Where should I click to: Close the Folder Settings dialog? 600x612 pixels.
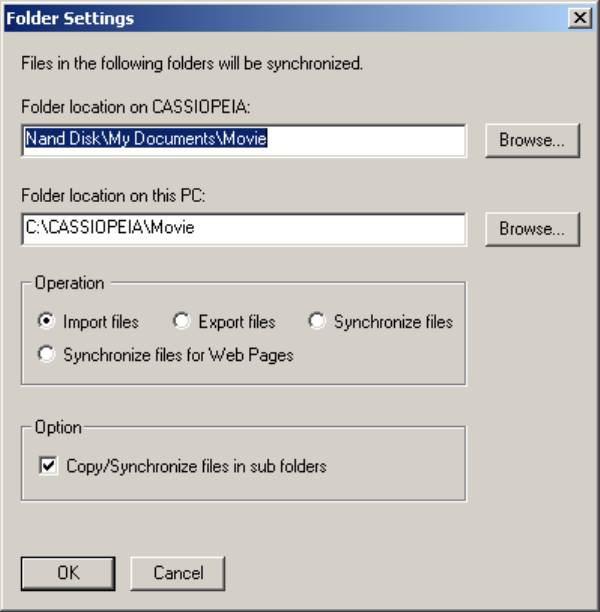pyautogui.click(x=579, y=18)
